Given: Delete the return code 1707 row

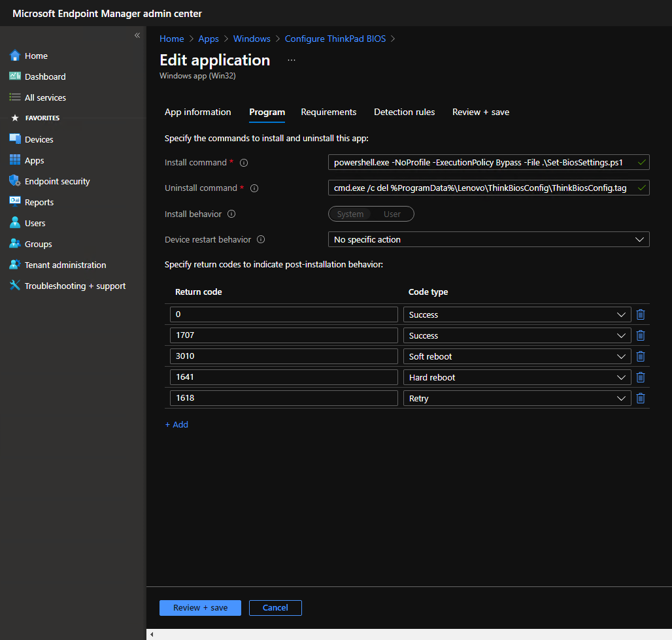Looking at the screenshot, I should pyautogui.click(x=640, y=335).
